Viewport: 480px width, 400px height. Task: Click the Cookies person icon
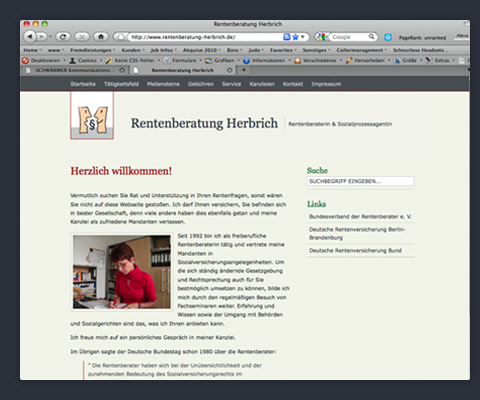[x=73, y=60]
